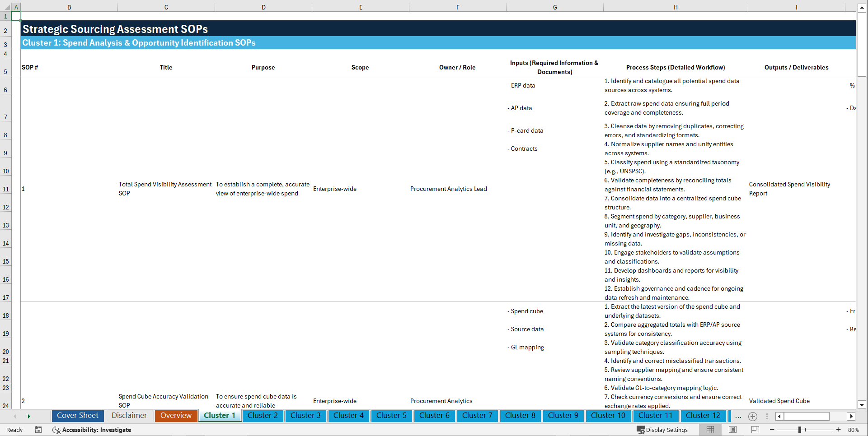This screenshot has width=868, height=436.
Task: Switch to the Cluster 5 sheet tab
Action: pos(391,416)
